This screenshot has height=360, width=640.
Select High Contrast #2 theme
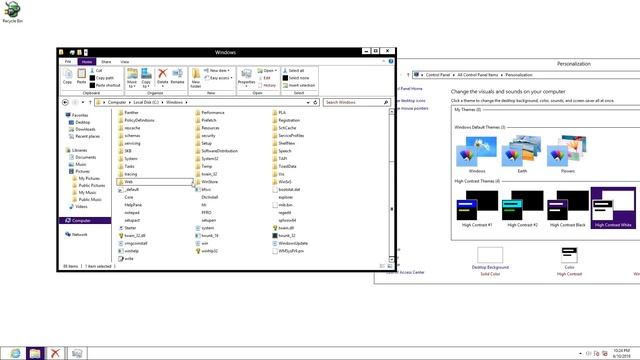click(522, 208)
